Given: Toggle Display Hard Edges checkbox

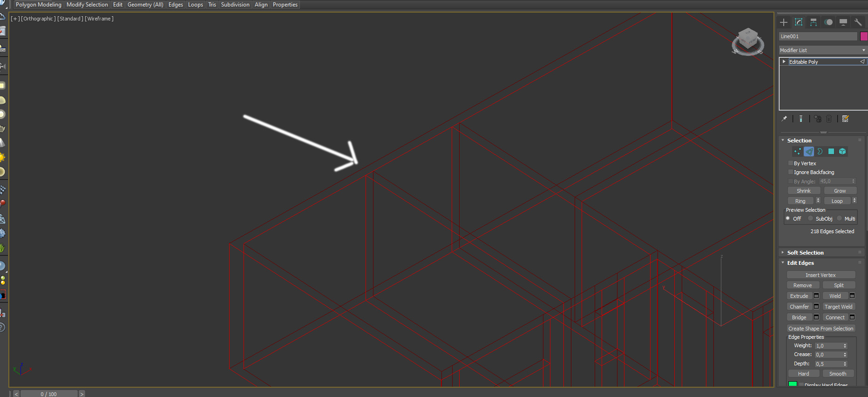Looking at the screenshot, I should [801, 385].
